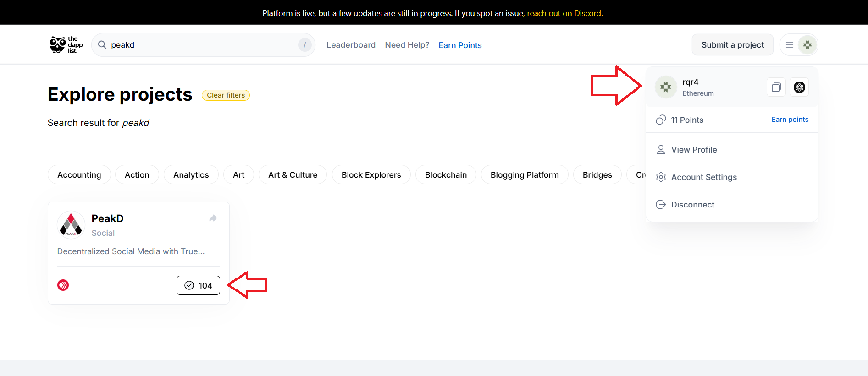Filter by Bridges category
The width and height of the screenshot is (868, 376).
(x=597, y=175)
